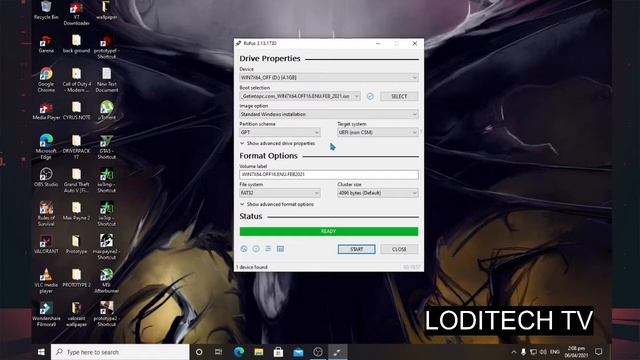Open the DRIVERPACK 17 folder icon
Viewport: 640px width, 360px height.
76,147
